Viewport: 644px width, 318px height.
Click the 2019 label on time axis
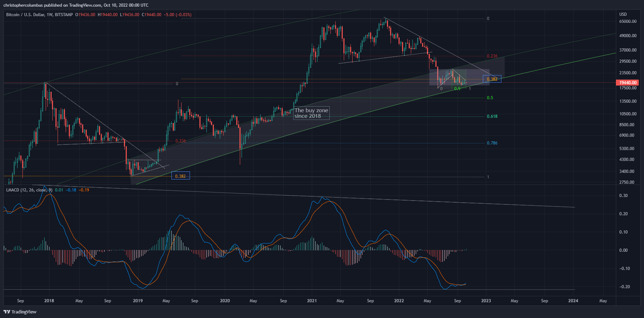pos(138,301)
